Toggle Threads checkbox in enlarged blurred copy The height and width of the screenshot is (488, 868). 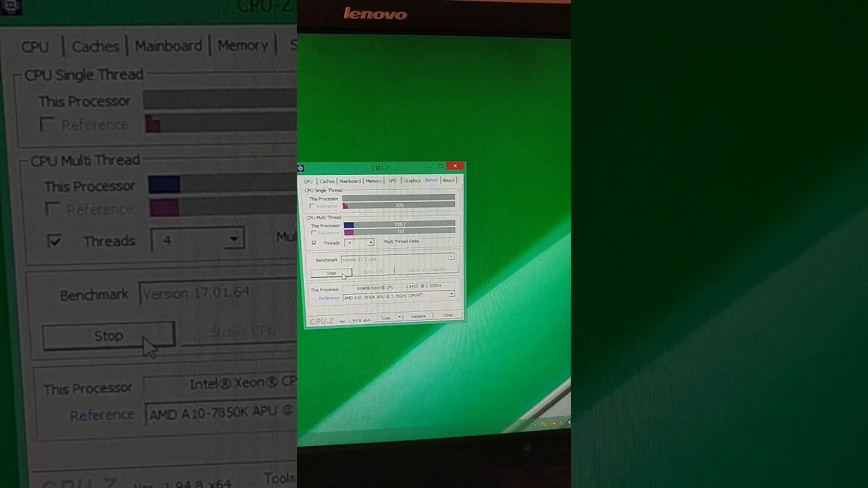tap(54, 241)
